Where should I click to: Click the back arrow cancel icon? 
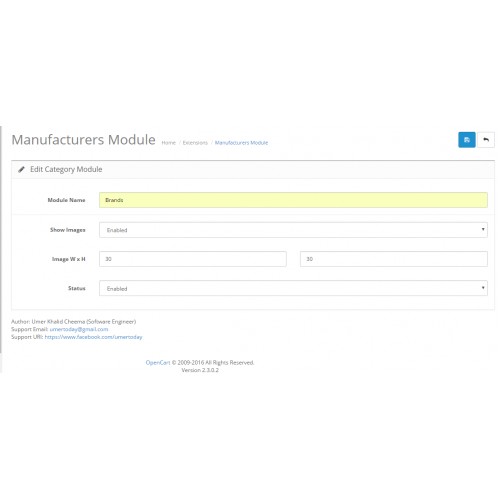486,140
